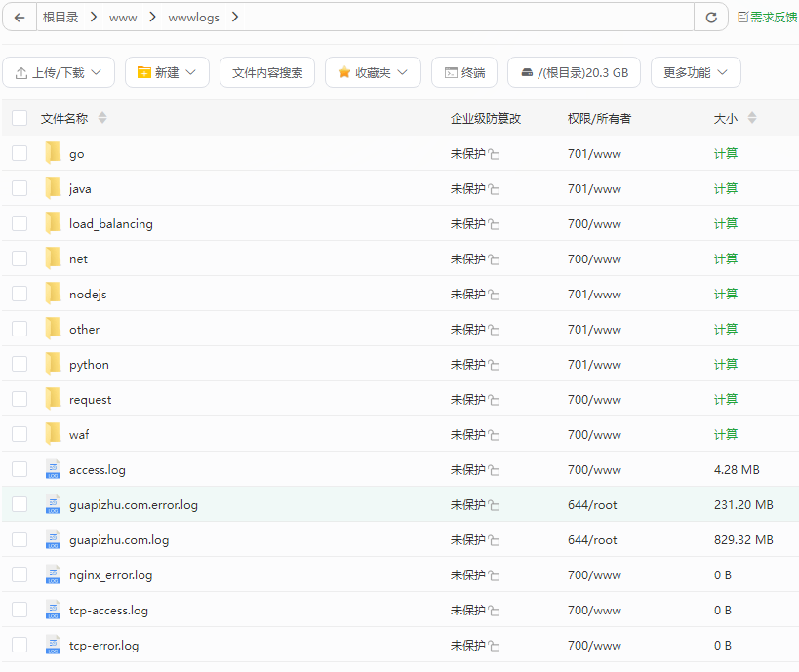The width and height of the screenshot is (799, 672).
Task: Click the 4.28 MB size value
Action: 737,470
